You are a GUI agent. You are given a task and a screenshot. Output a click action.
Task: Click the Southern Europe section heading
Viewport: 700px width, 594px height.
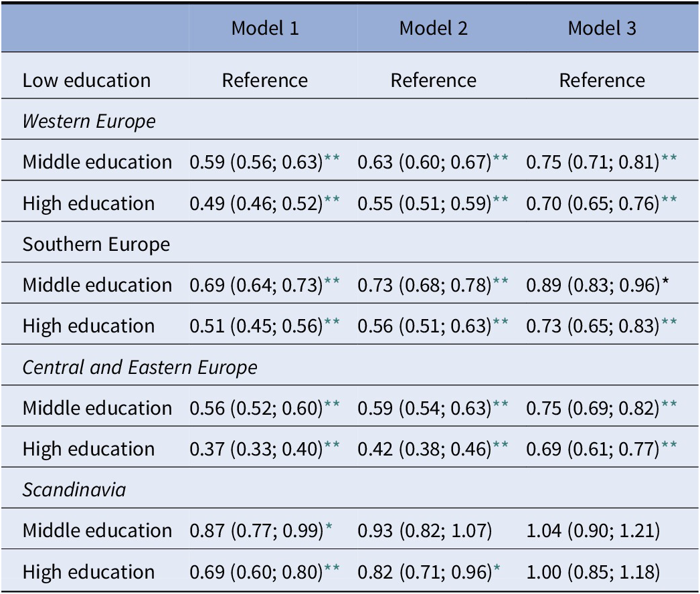point(96,244)
